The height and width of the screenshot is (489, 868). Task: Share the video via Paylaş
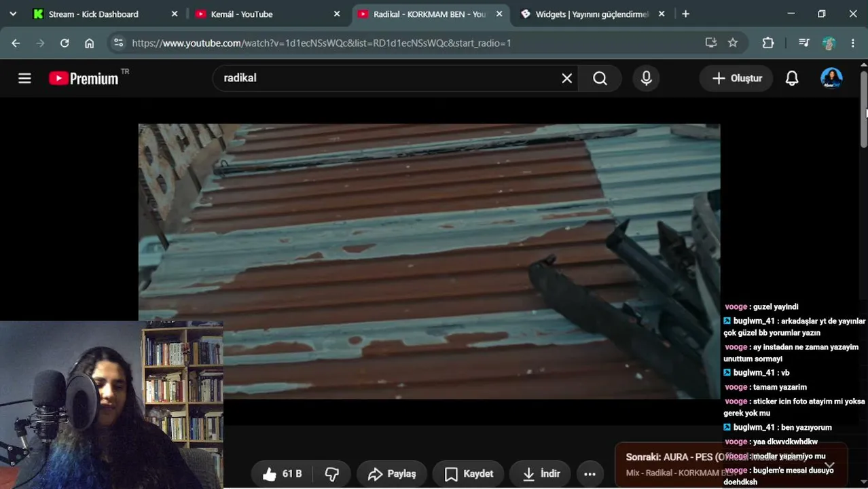point(392,474)
